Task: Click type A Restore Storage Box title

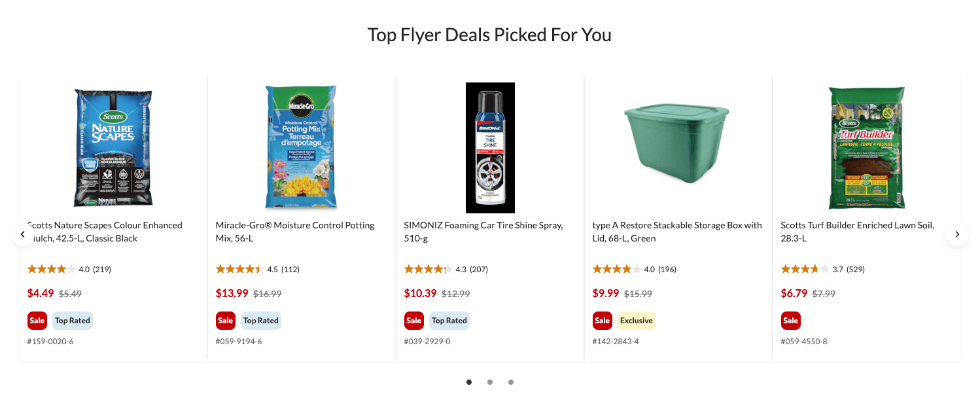Action: coord(677,232)
